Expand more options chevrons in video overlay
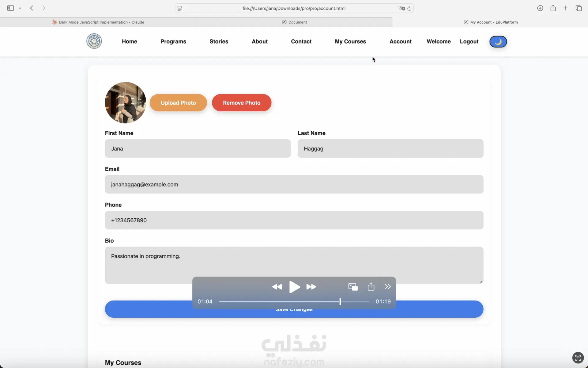 pos(387,287)
